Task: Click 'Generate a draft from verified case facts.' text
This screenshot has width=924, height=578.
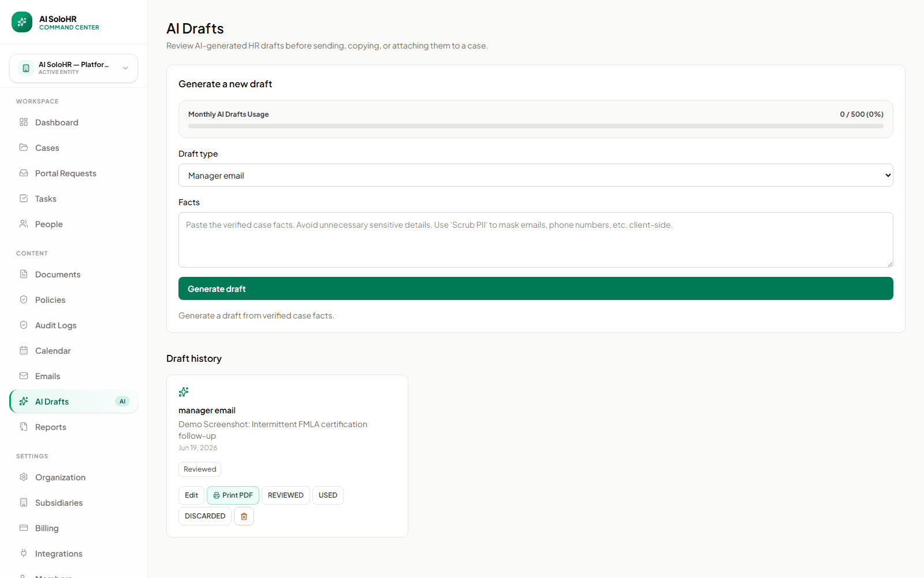Action: [256, 316]
